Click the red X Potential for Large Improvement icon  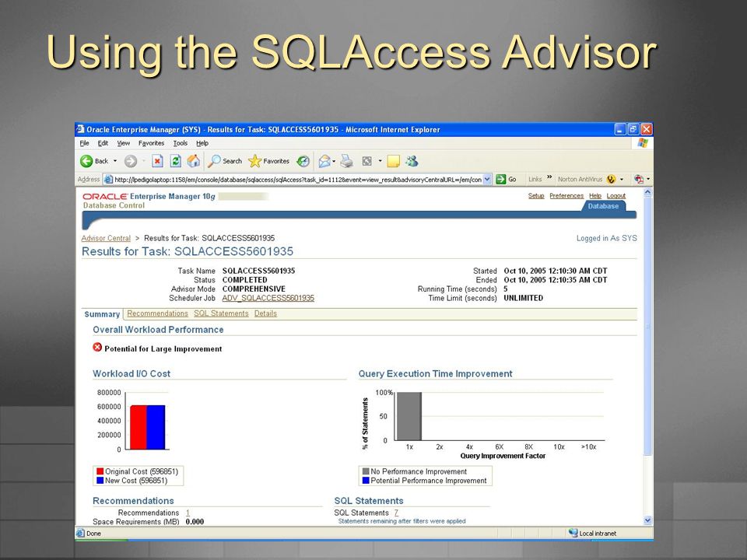pos(97,347)
